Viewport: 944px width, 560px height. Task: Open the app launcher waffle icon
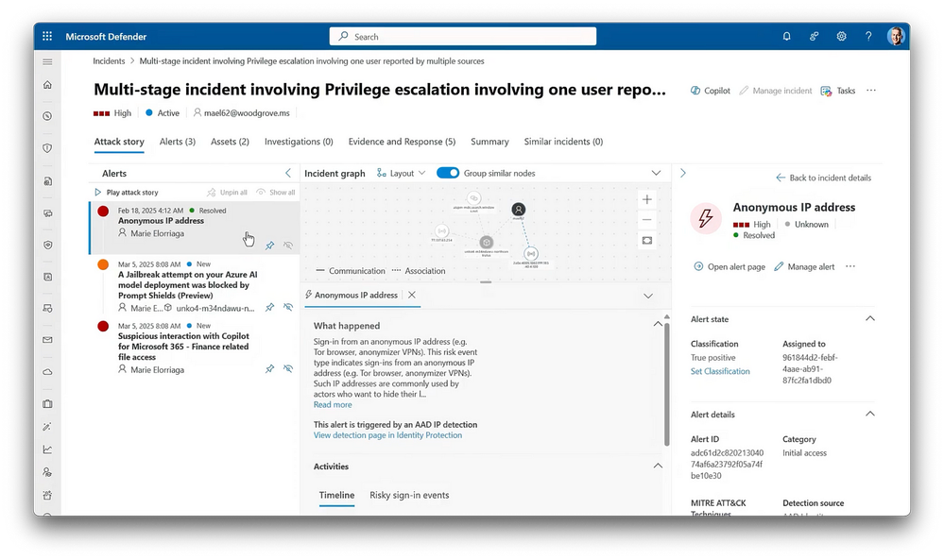tap(47, 36)
